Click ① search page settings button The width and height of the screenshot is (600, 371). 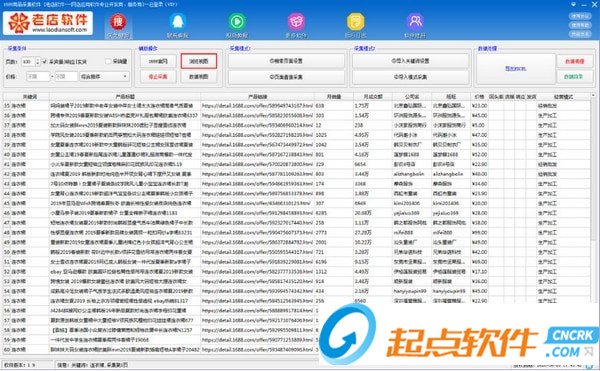286,61
